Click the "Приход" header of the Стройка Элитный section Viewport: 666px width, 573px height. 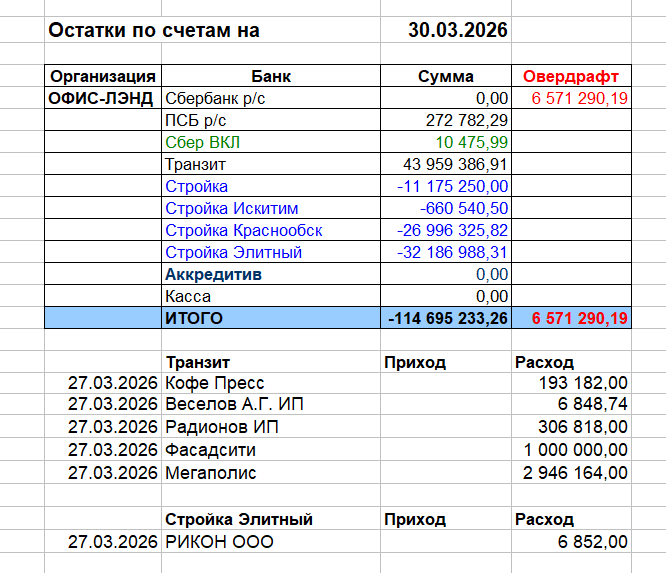446,519
